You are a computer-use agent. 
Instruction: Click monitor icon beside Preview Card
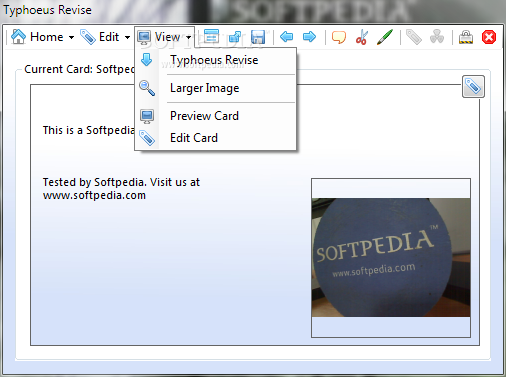click(x=147, y=116)
